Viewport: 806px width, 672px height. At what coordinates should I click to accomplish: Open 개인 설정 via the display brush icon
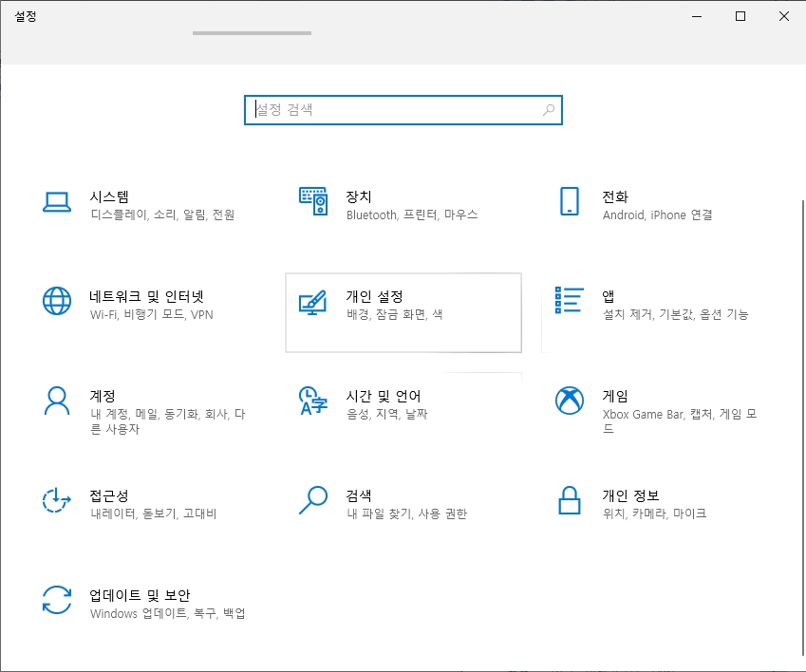coord(313,302)
